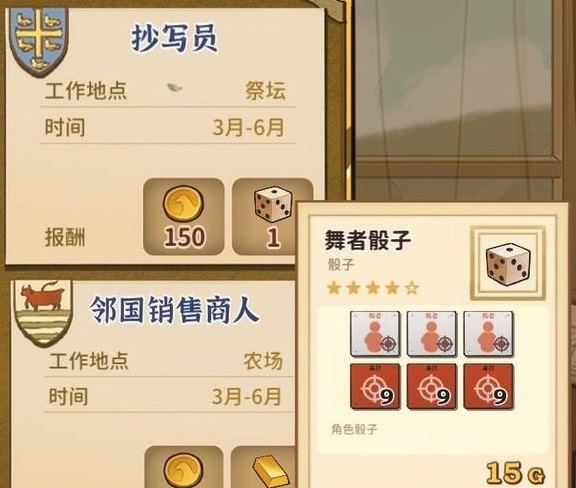The width and height of the screenshot is (576, 488).
Task: Select the first red target 9 face
Action: [x=375, y=387]
